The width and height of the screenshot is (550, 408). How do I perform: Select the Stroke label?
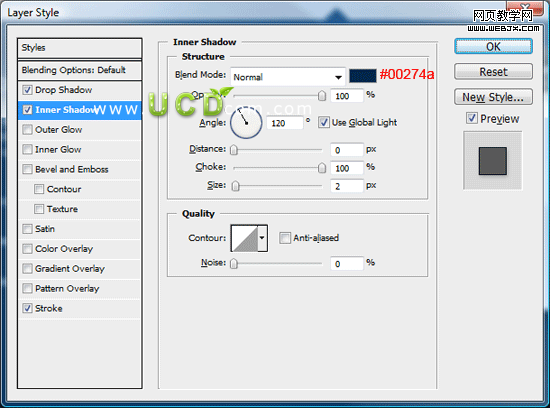coord(49,308)
